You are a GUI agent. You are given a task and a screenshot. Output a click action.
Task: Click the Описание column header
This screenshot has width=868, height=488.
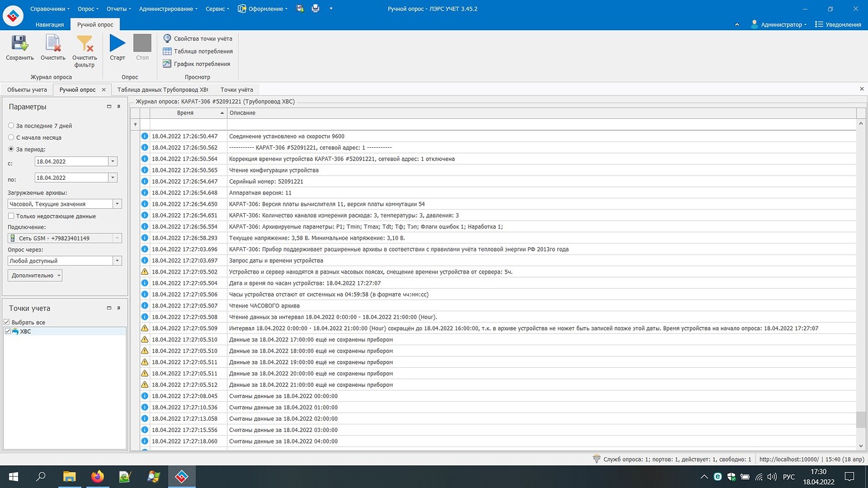click(542, 113)
